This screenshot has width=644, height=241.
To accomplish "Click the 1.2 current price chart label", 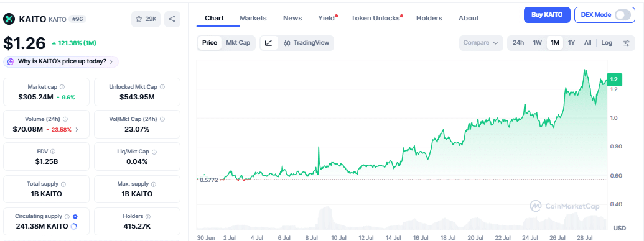I will tap(614, 79).
